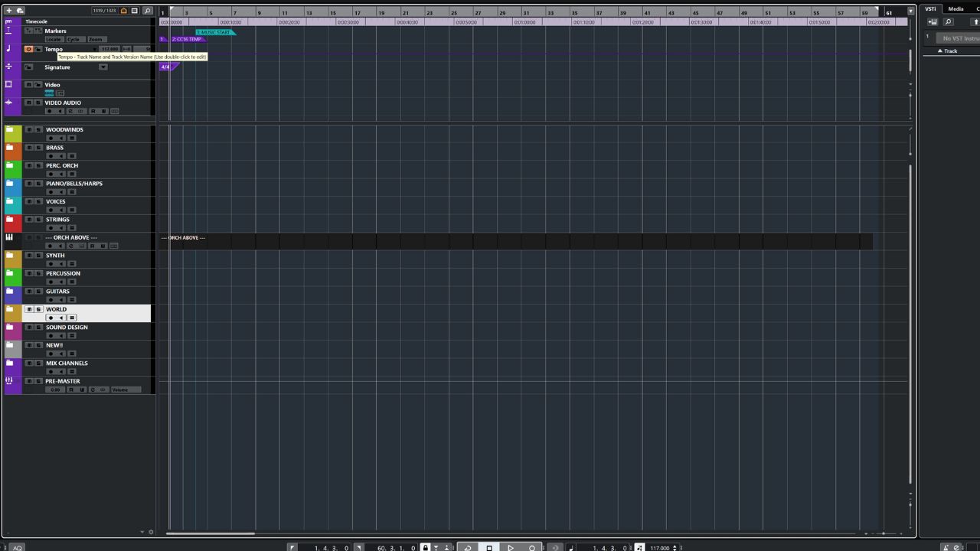Expand the PIANO/BELLS/HARPS folder
This screenshot has width=980, height=551.
point(9,184)
